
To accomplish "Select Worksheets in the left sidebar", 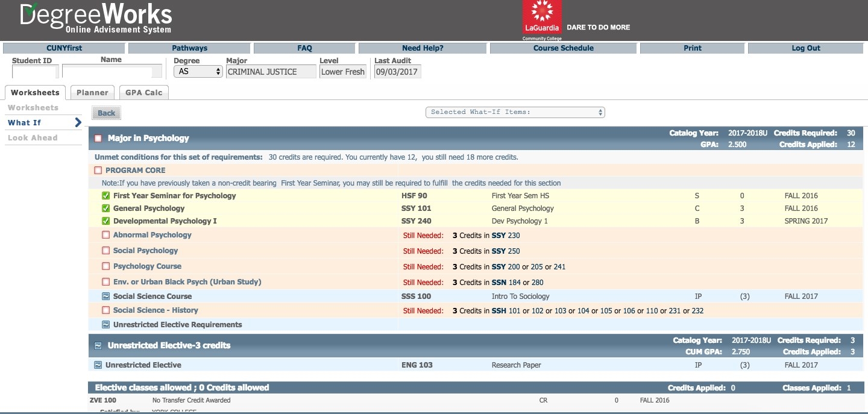I will click(33, 108).
